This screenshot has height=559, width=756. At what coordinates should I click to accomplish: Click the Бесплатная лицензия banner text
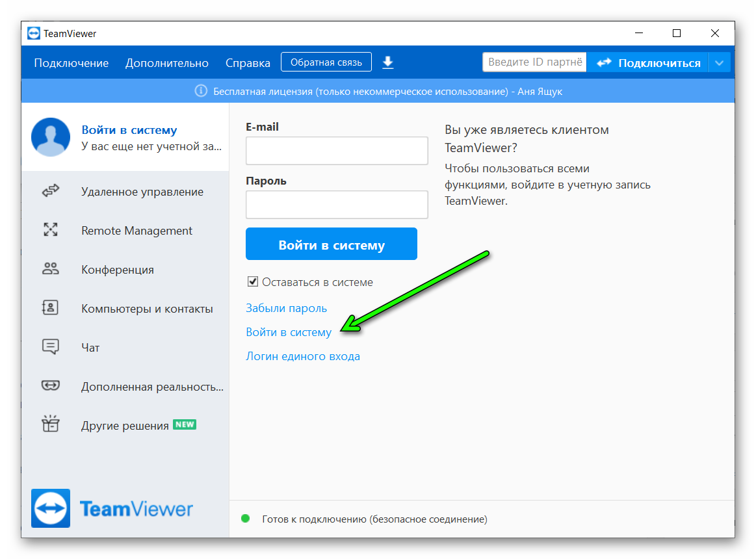tap(387, 91)
